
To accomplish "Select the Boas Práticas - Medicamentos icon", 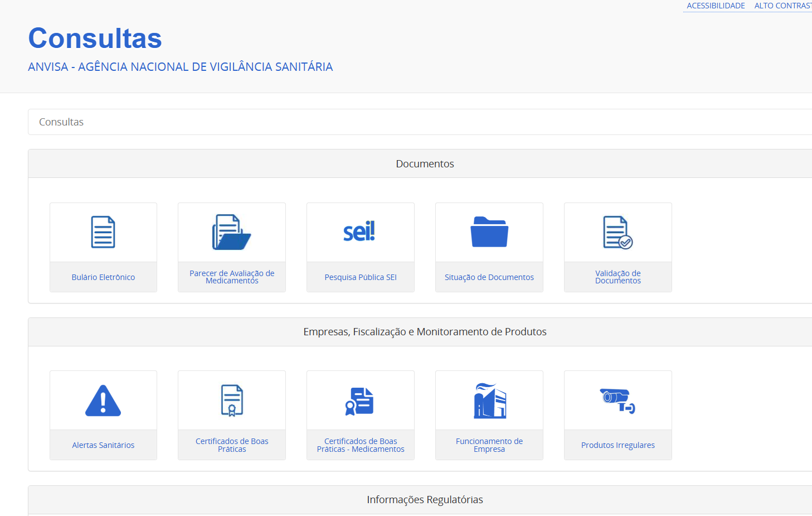I will click(x=359, y=401).
